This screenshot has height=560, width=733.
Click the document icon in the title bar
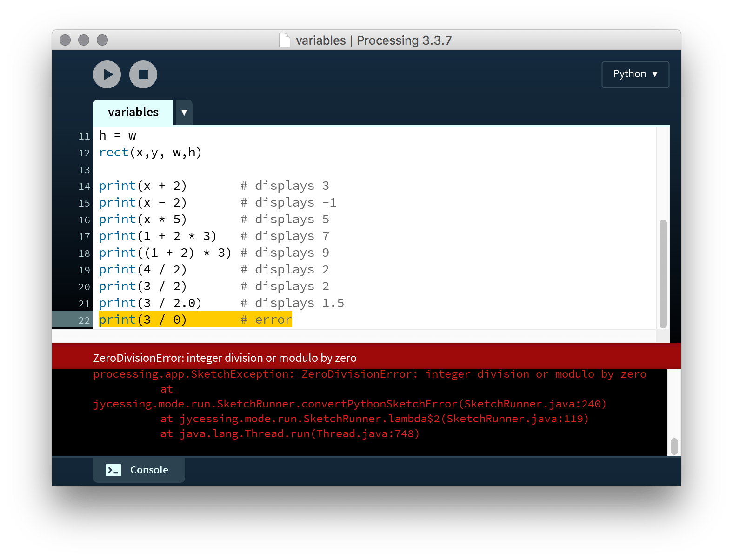pyautogui.click(x=284, y=40)
